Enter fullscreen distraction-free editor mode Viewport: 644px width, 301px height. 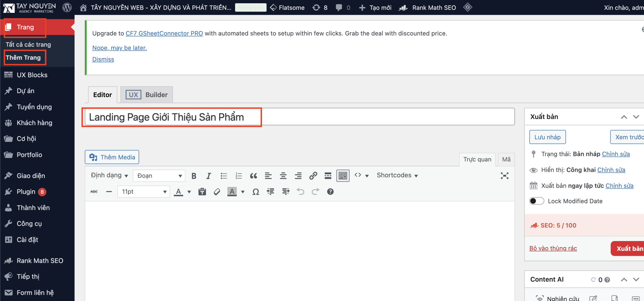[x=504, y=176]
